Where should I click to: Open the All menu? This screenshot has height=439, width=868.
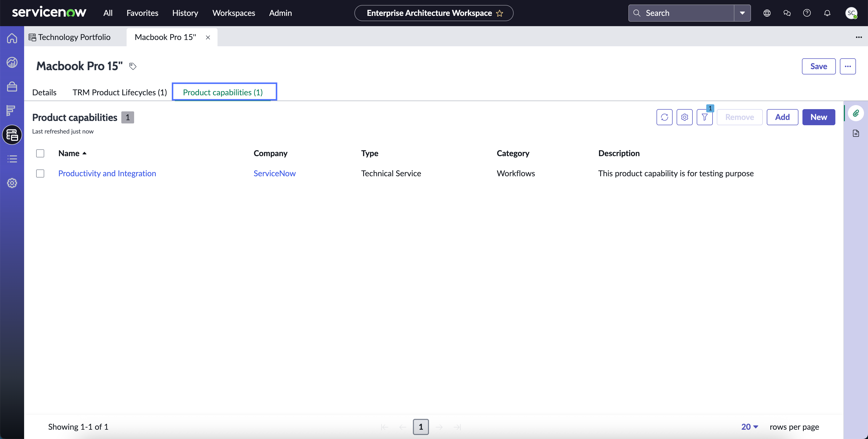click(108, 13)
